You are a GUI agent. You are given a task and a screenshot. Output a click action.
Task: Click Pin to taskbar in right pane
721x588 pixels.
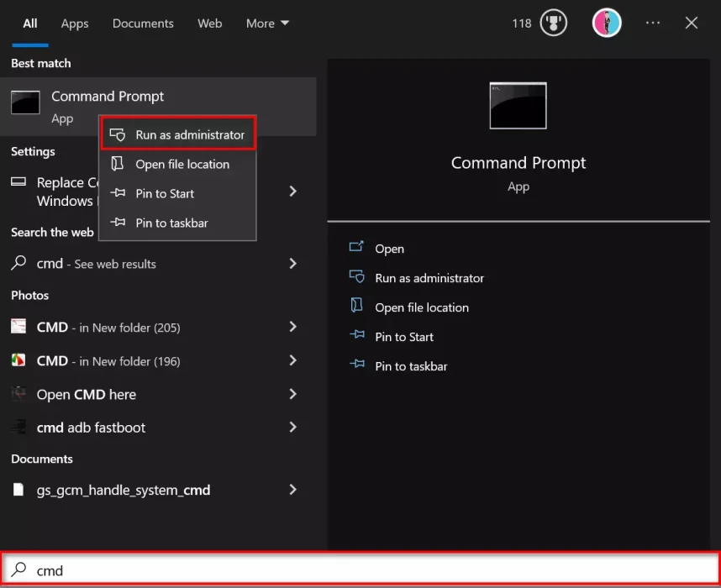click(x=411, y=366)
